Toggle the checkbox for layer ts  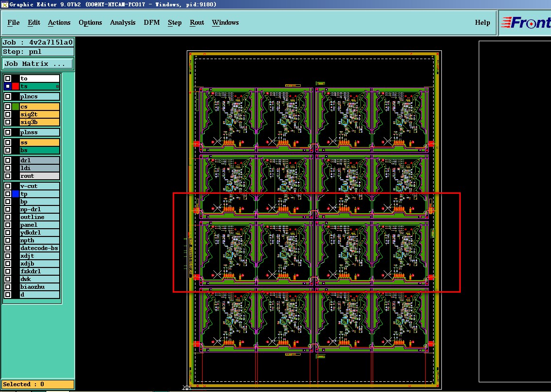point(8,86)
